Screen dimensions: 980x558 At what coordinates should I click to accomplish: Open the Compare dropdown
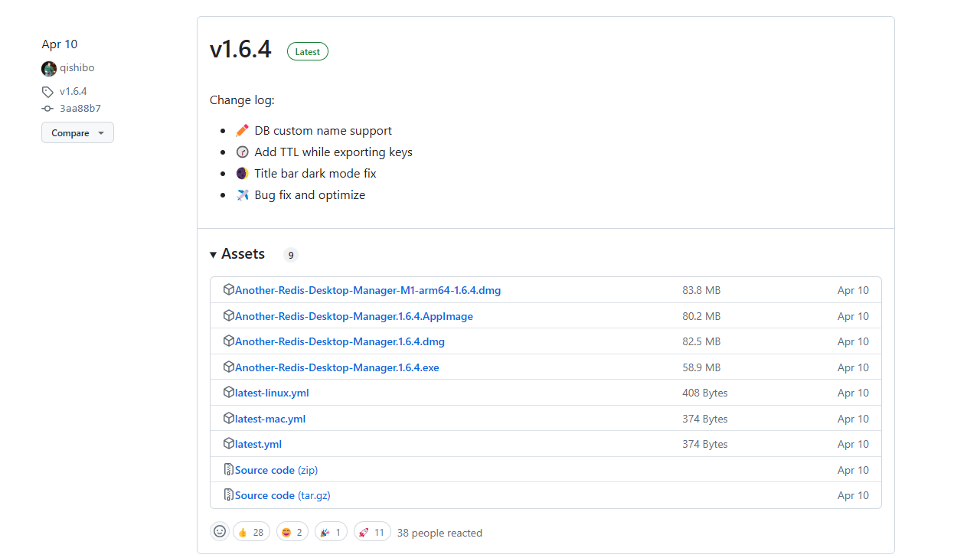point(77,132)
